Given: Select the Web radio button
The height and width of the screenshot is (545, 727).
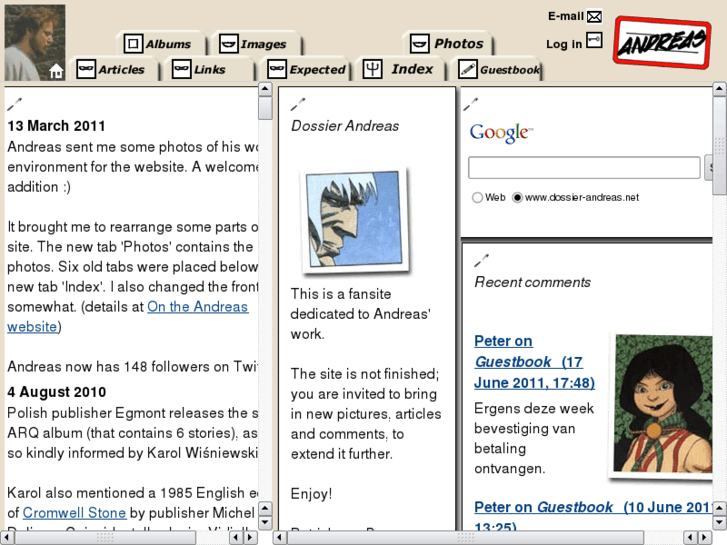Looking at the screenshot, I should [477, 198].
